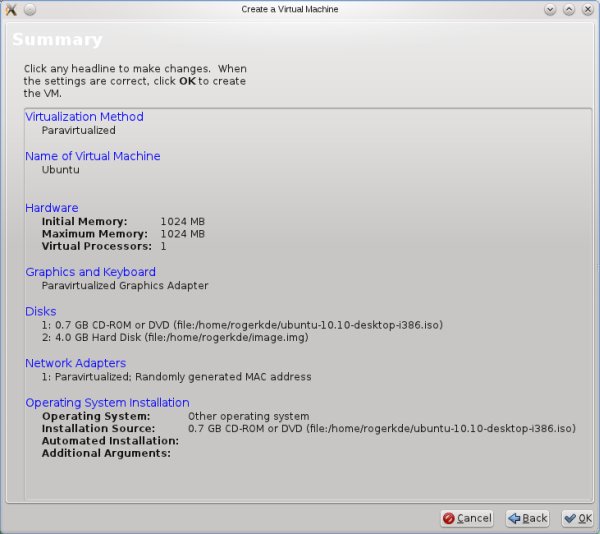Click the Ubuntu virtual machine name text

tap(60, 170)
